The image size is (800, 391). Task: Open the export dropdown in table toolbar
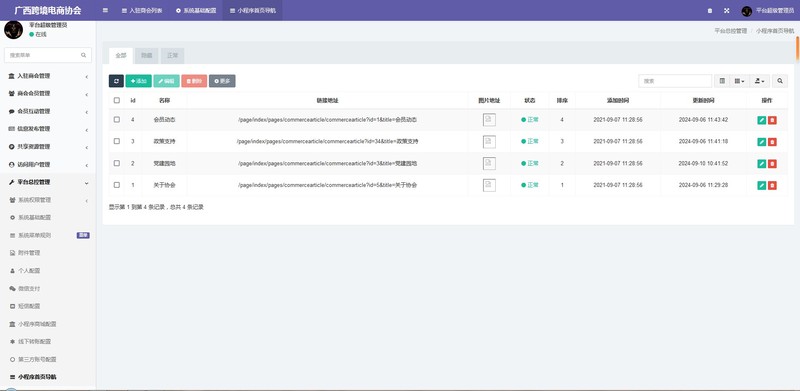pos(760,81)
